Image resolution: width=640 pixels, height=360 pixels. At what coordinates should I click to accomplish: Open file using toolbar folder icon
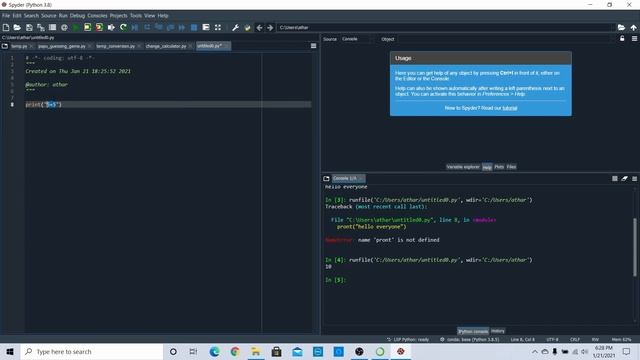point(17,27)
